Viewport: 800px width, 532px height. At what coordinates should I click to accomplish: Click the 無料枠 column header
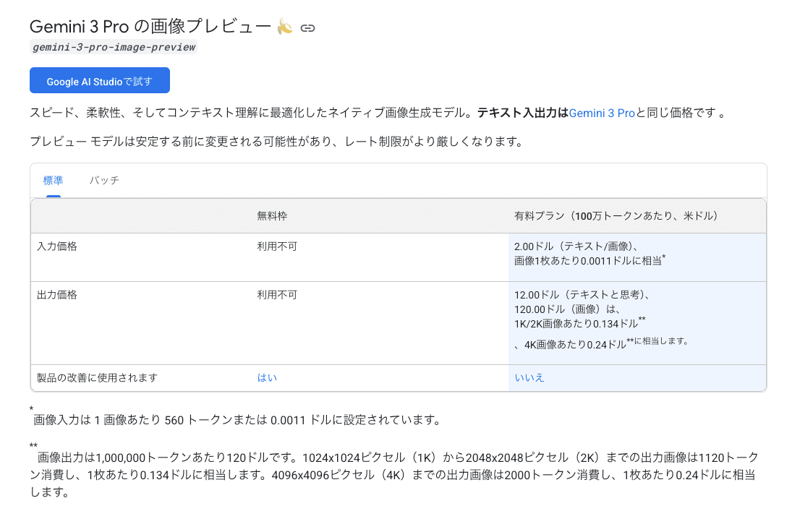coord(271,215)
